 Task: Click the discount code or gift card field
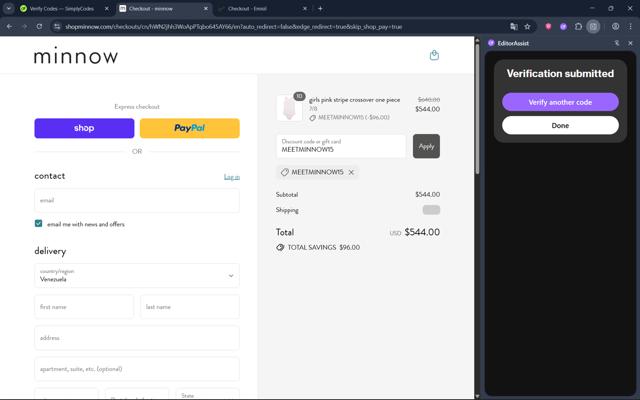click(341, 146)
